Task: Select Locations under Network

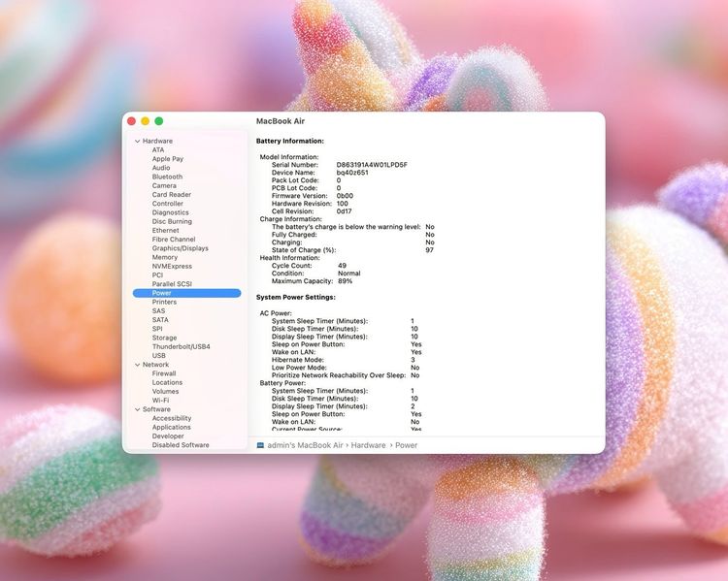Action: 167,382
